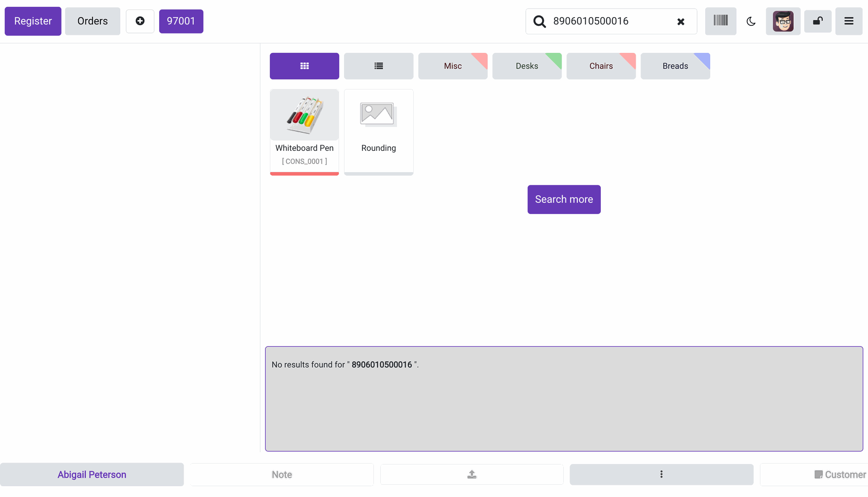This screenshot has height=497, width=868.
Task: Clear the search text with X icon
Action: (681, 22)
